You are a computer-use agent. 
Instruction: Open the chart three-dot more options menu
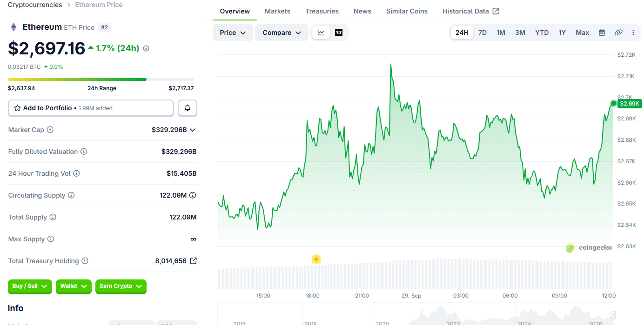633,33
